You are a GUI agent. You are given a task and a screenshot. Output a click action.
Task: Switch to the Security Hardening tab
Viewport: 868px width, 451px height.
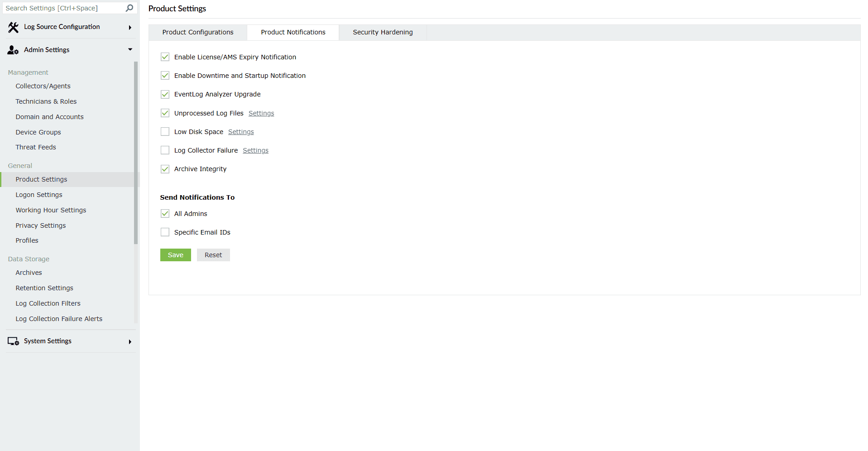pyautogui.click(x=382, y=32)
